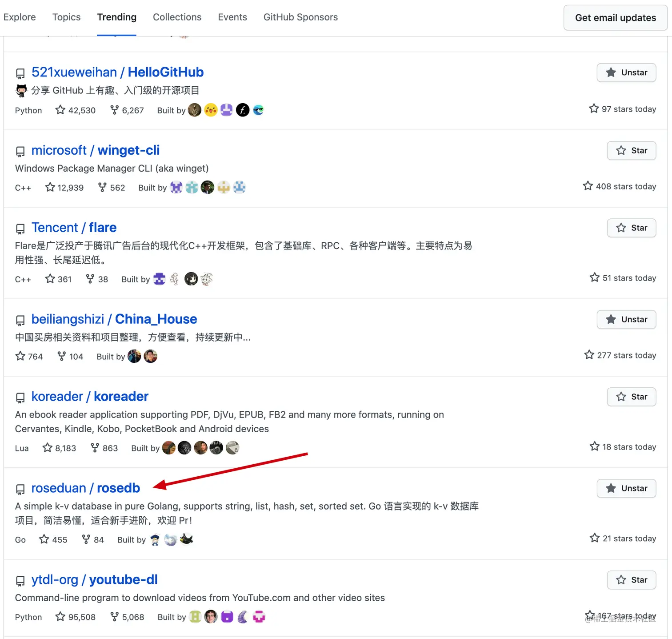Click last contributor avatar of koreader
Viewport: 672px width, 639px height.
(232, 448)
